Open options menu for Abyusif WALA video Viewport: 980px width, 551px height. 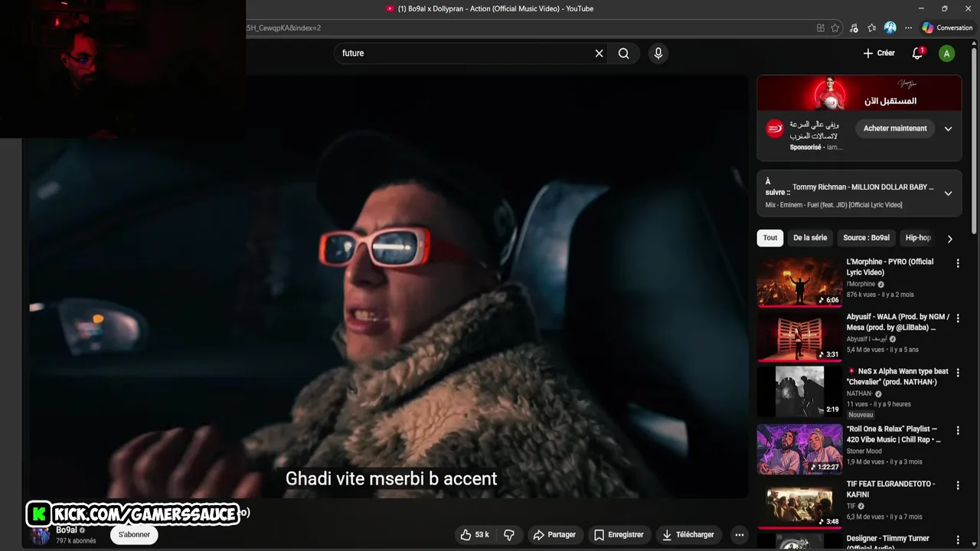(958, 318)
